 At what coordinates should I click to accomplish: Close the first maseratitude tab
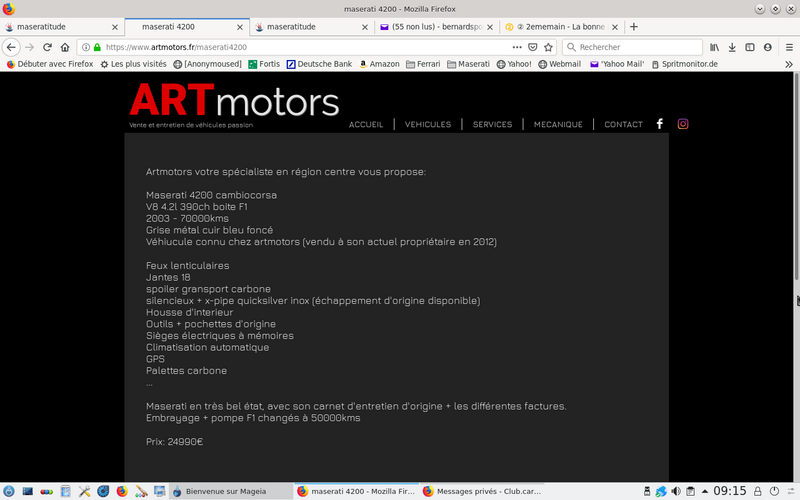pos(115,27)
